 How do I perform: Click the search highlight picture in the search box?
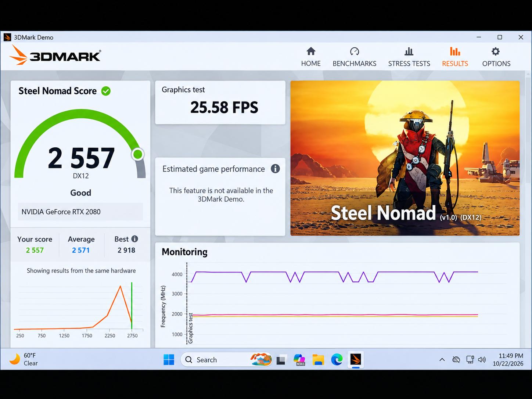tap(261, 359)
